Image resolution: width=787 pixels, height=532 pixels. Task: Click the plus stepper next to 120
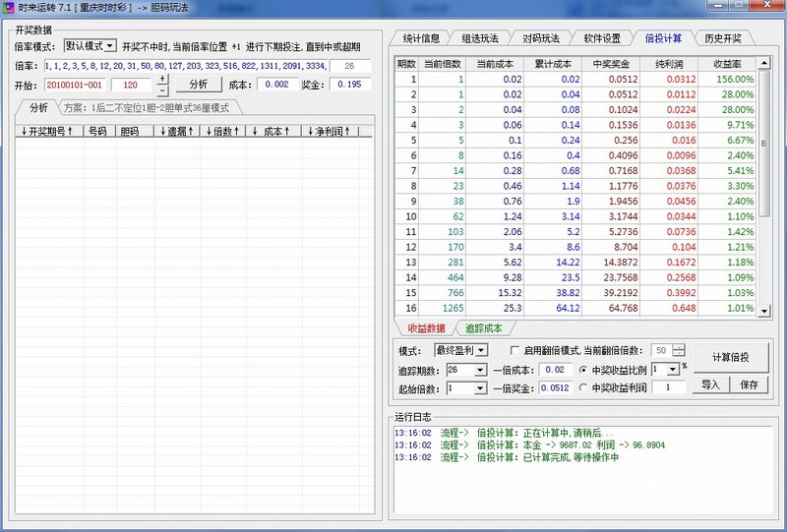coord(162,81)
